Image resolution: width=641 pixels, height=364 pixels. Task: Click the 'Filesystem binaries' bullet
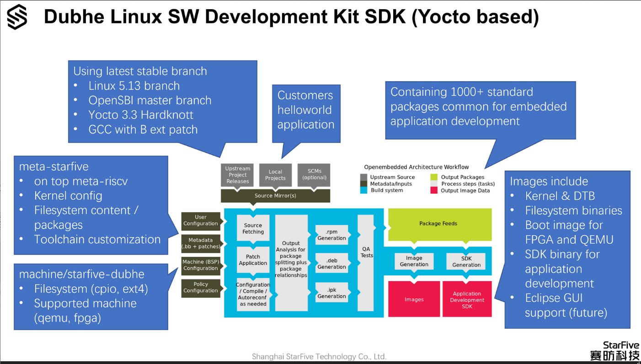573,210
